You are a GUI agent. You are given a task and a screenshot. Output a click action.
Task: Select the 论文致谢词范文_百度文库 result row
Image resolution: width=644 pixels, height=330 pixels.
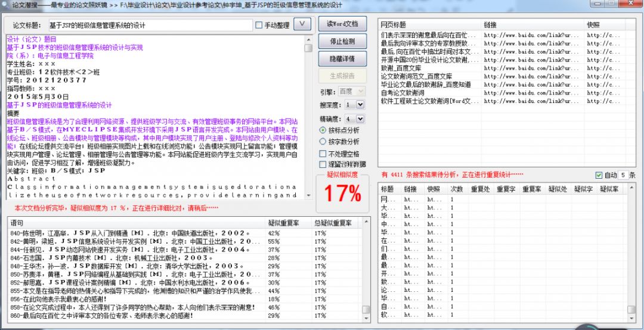(429, 76)
